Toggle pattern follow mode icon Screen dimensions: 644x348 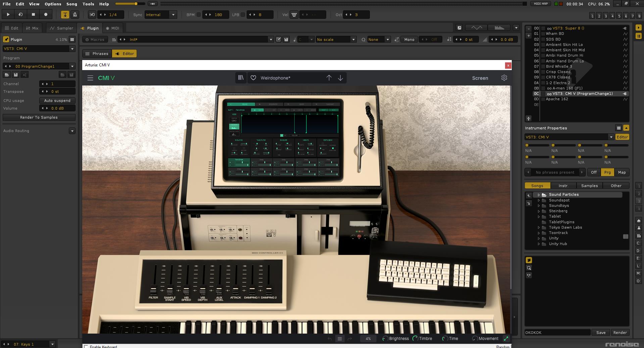pos(65,15)
